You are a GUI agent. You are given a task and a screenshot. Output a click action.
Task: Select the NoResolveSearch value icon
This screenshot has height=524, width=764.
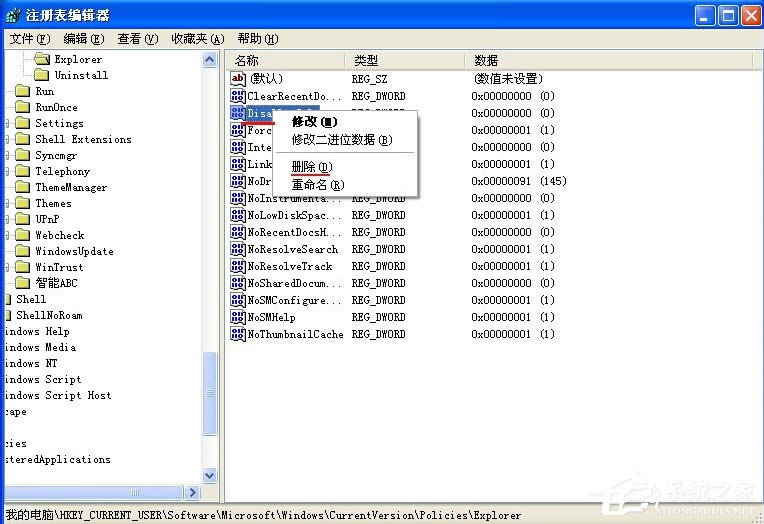[x=238, y=249]
